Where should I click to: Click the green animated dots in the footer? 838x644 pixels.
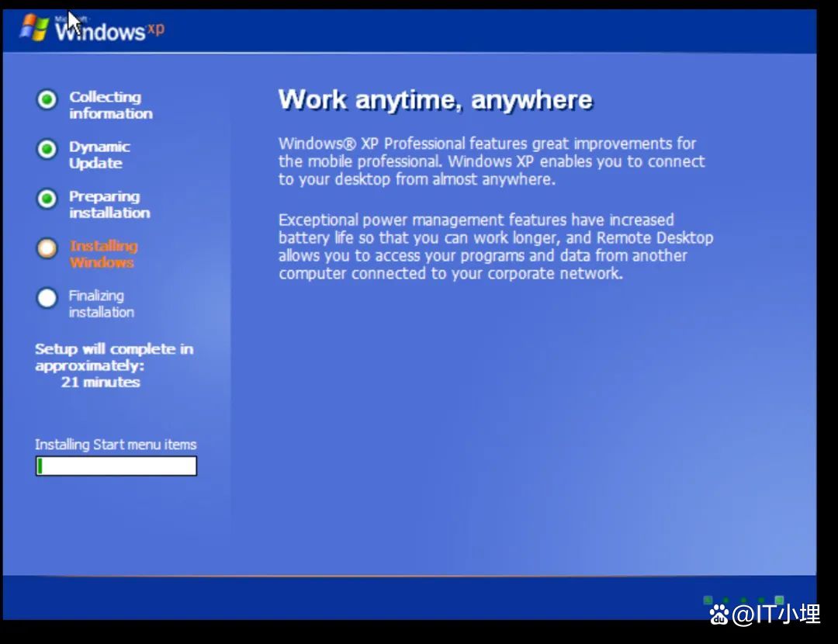pos(743,601)
